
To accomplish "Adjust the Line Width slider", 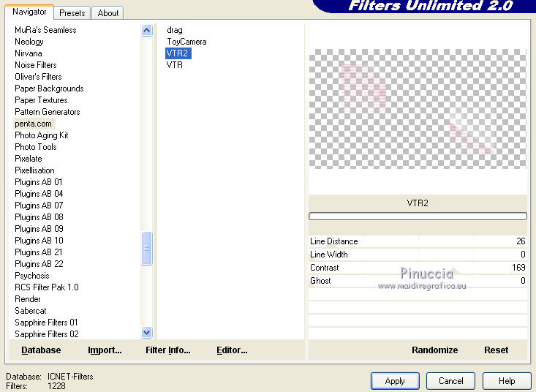I will click(x=418, y=255).
